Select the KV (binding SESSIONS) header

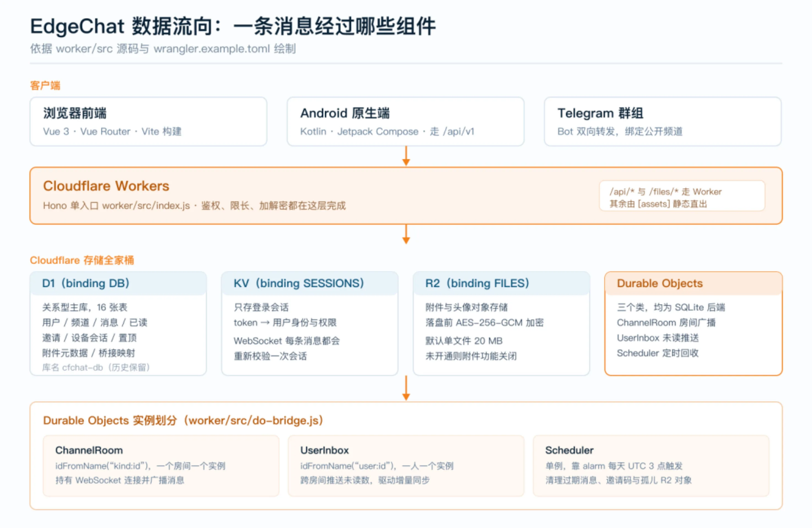310,283
